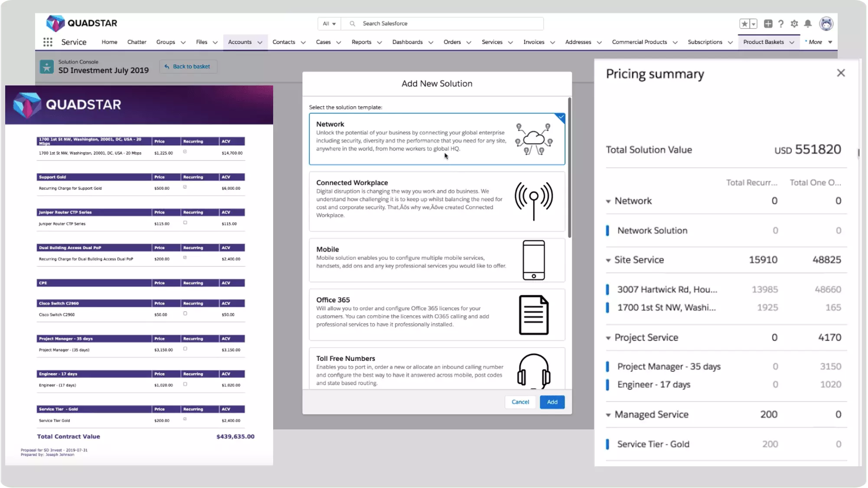Switch to the Contacts tab

pos(284,42)
